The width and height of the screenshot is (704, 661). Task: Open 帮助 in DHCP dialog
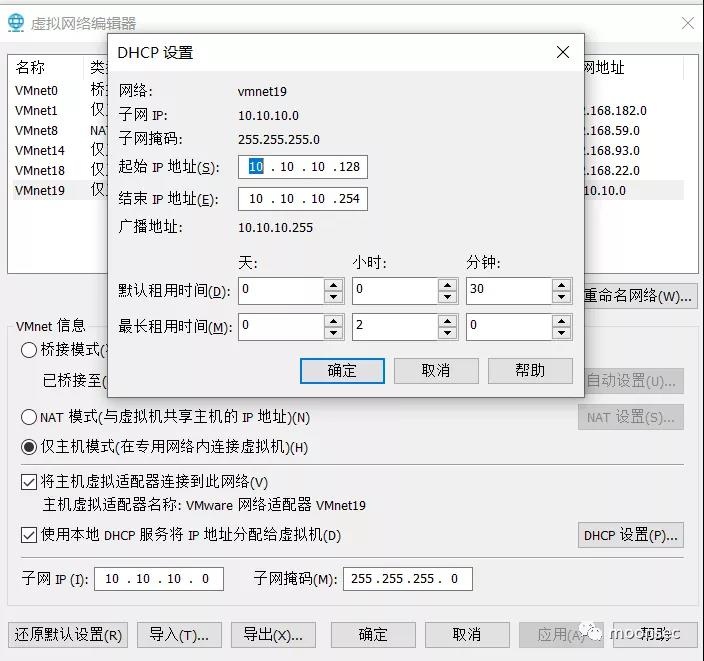coord(530,371)
